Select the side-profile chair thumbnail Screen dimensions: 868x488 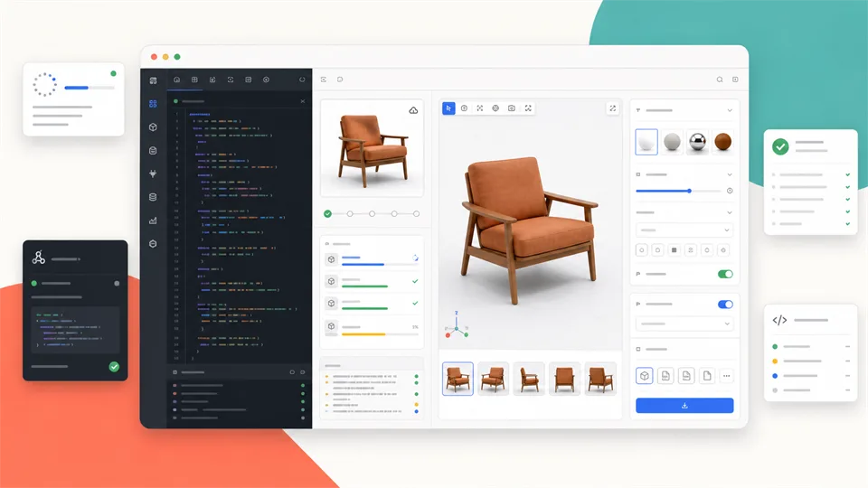[x=529, y=379]
